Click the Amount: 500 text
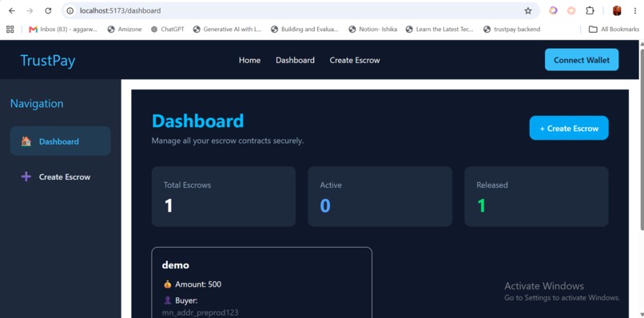The height and width of the screenshot is (318, 644). pyautogui.click(x=198, y=284)
